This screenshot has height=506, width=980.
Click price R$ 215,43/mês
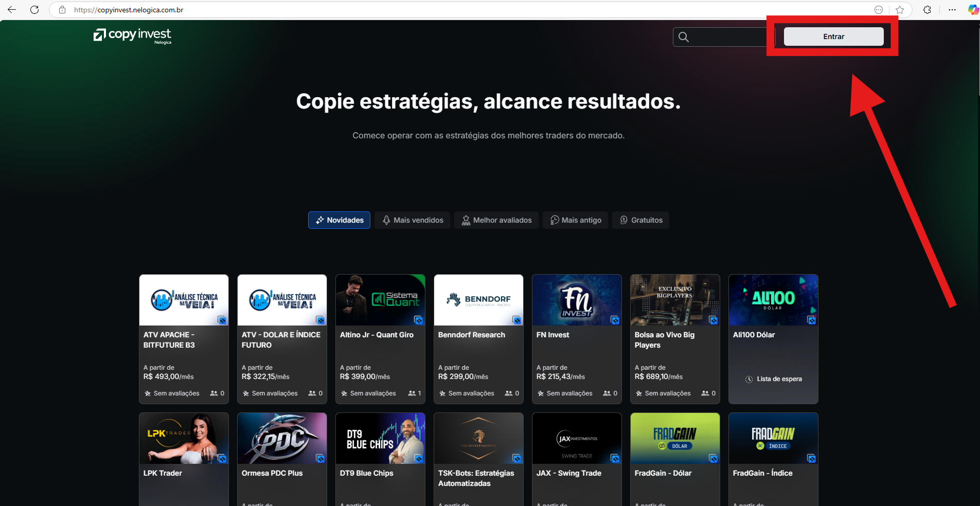point(561,377)
